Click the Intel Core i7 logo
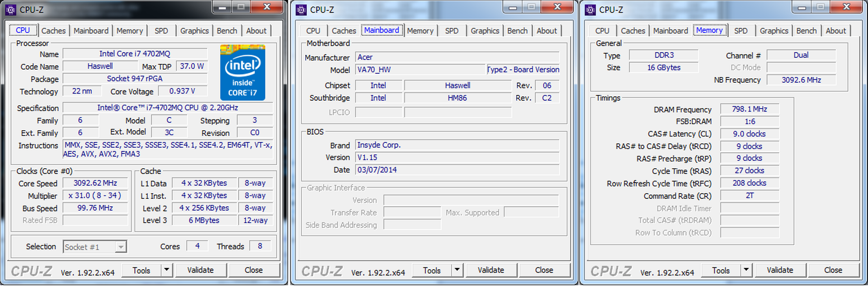This screenshot has height=289, width=868. pyautogui.click(x=243, y=72)
